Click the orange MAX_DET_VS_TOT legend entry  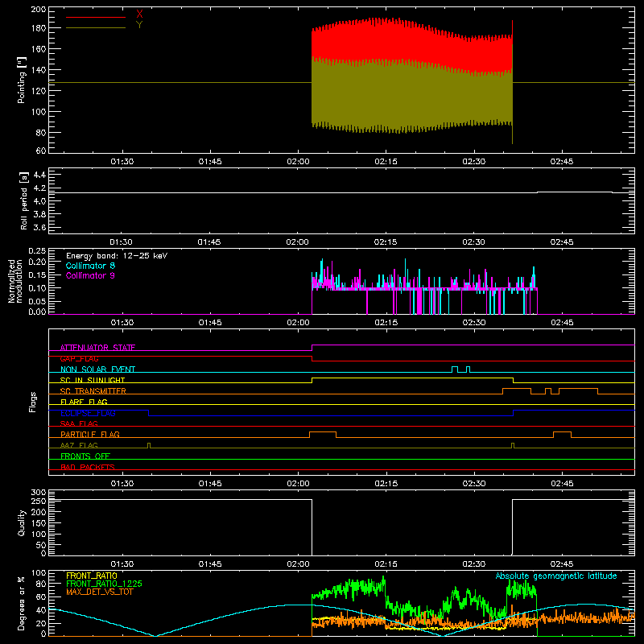point(99,592)
